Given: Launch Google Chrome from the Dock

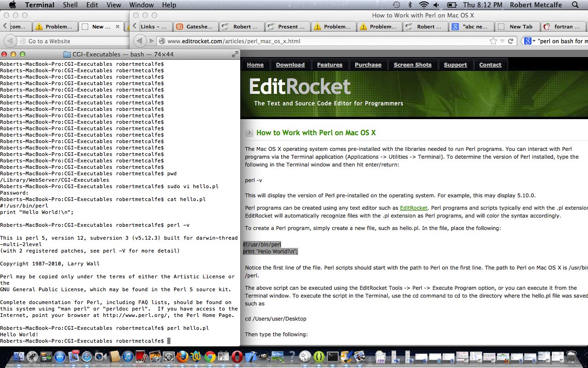Looking at the screenshot, I should (210, 357).
